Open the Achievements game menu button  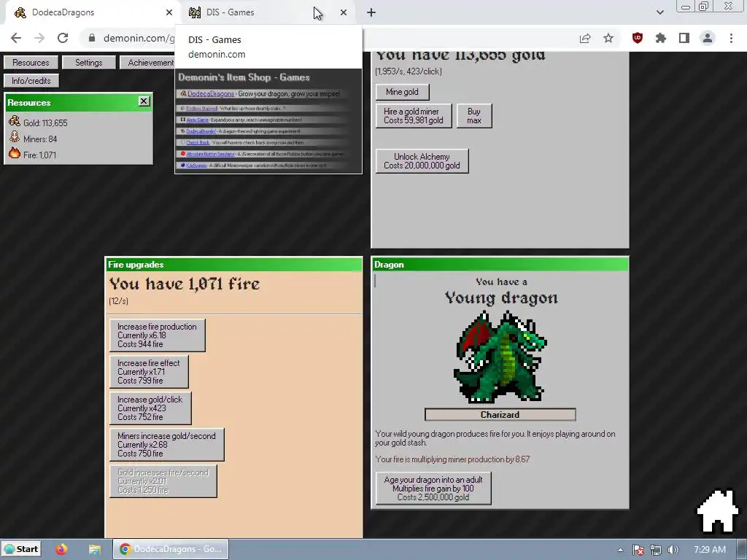147,63
